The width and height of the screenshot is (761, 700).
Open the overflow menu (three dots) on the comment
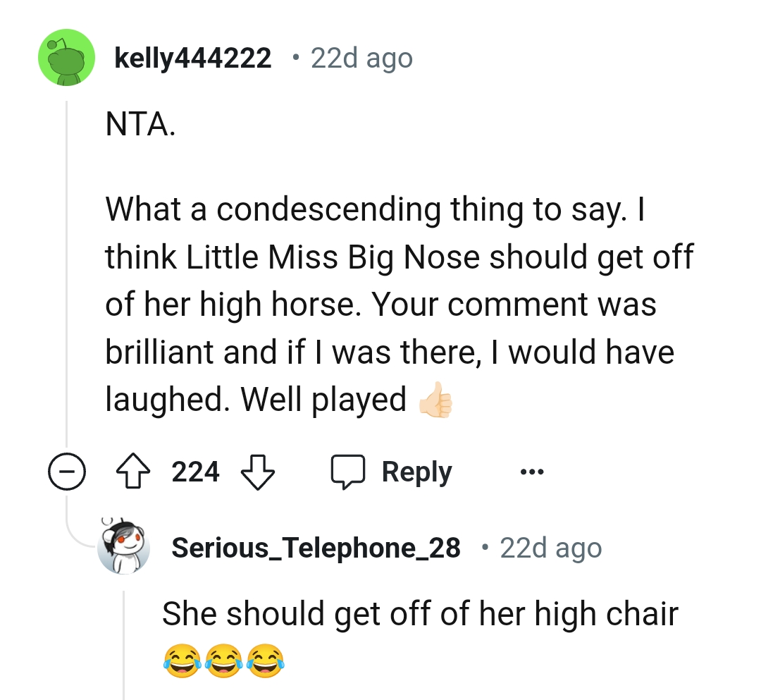531,471
